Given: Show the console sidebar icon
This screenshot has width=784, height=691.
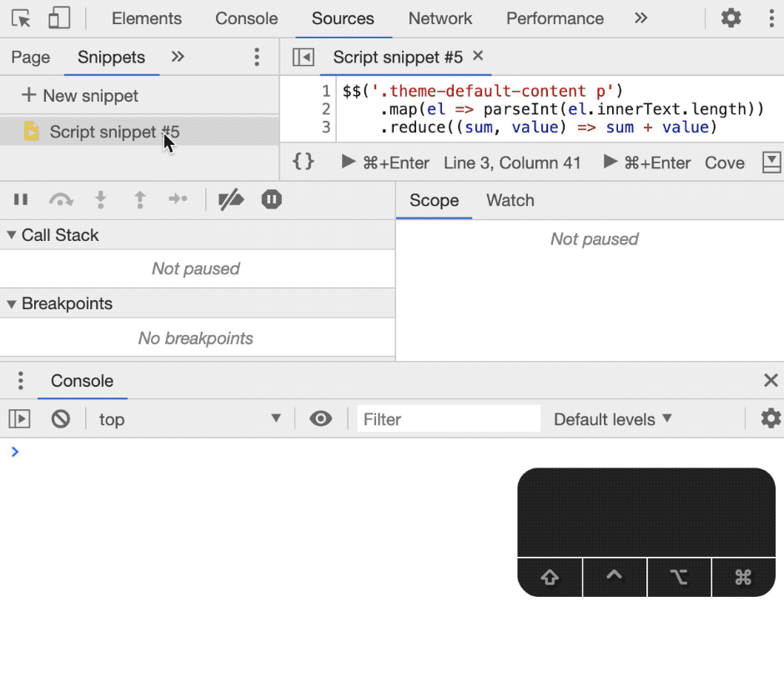Looking at the screenshot, I should point(20,418).
